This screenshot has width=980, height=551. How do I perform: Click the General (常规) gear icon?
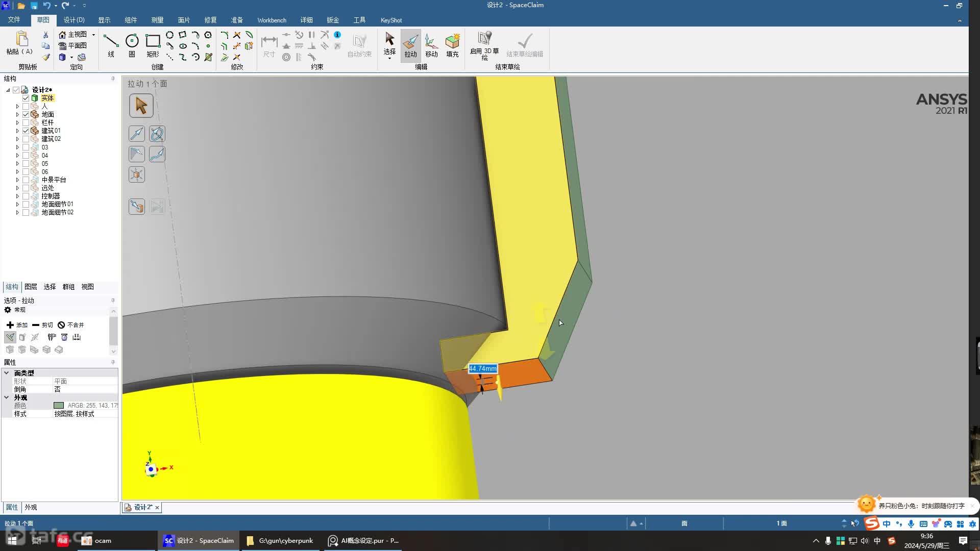8,310
